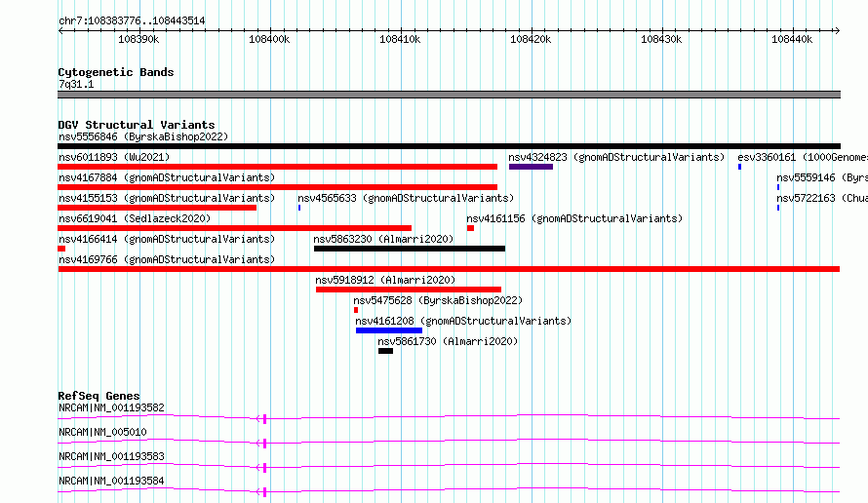
Task: Click the gray 7q31.1 cytogenetic band
Action: 449,95
